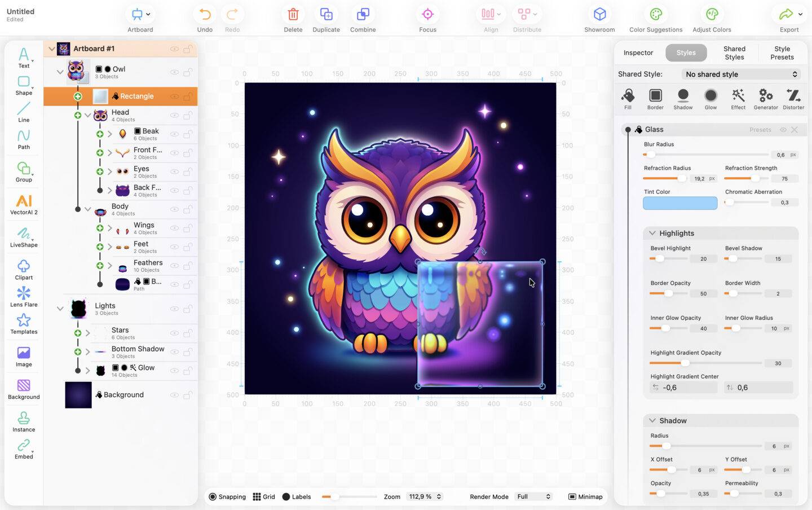Hide the Background layer
The image size is (812, 510).
pos(174,395)
